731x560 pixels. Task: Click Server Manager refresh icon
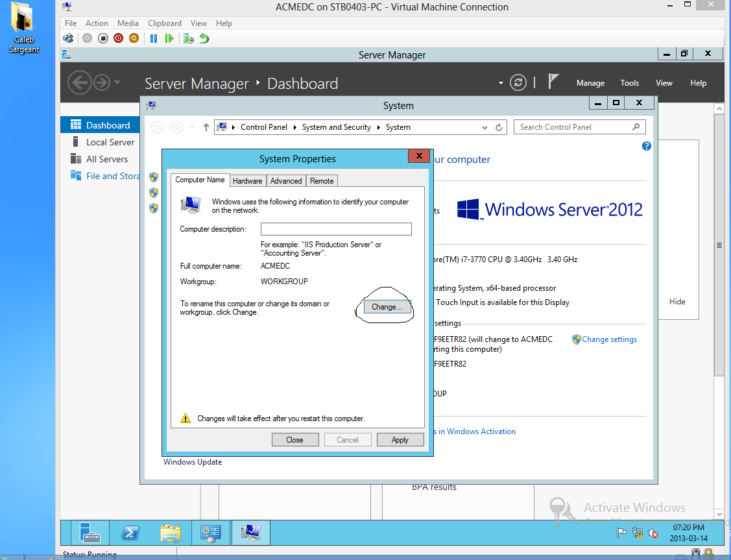pos(518,82)
